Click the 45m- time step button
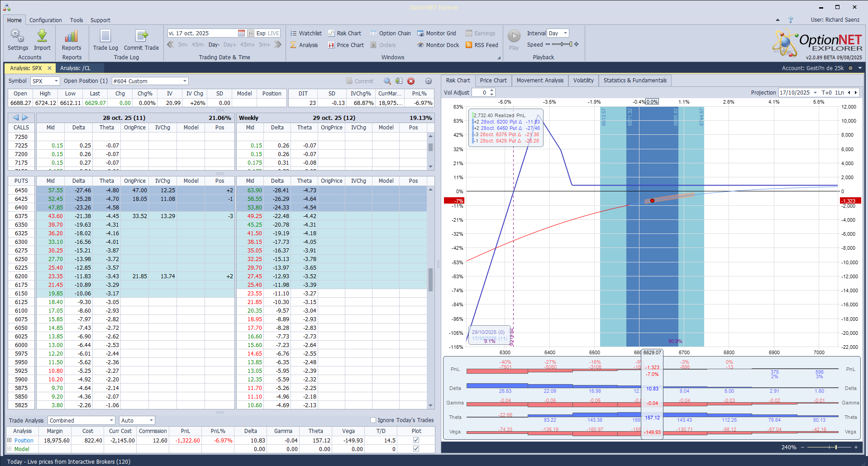Image resolution: width=868 pixels, height=466 pixels. (x=198, y=45)
